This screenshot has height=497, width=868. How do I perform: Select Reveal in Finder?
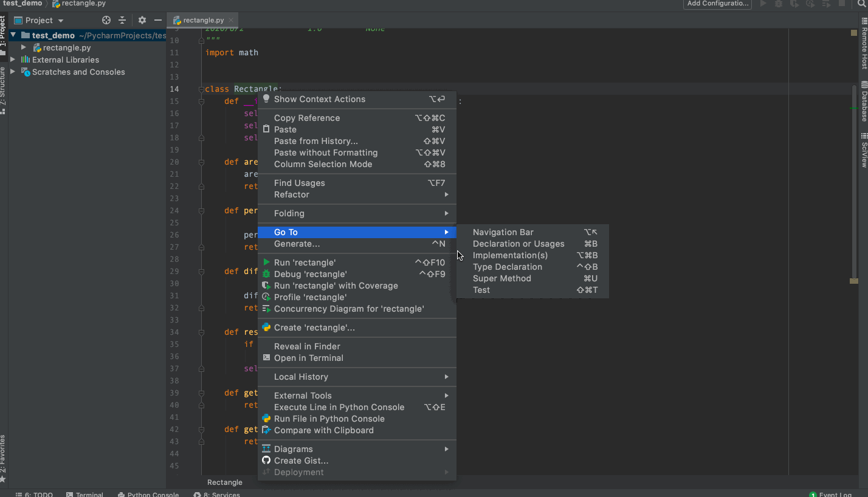click(x=357, y=346)
